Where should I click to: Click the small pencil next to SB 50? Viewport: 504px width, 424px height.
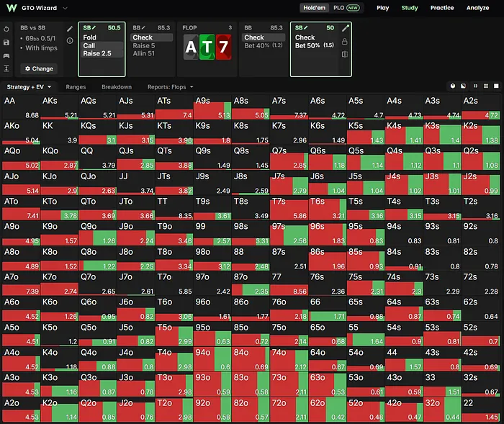[306, 27]
